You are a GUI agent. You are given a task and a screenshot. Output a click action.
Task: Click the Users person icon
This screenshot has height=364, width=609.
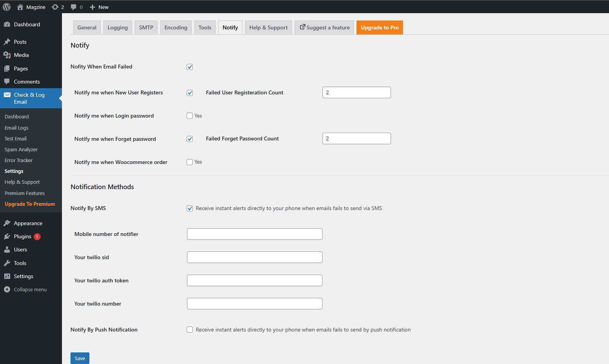pyautogui.click(x=7, y=250)
